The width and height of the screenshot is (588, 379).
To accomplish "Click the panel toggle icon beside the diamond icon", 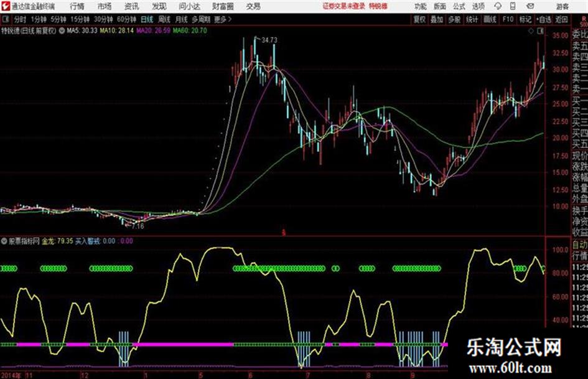I will [540, 31].
